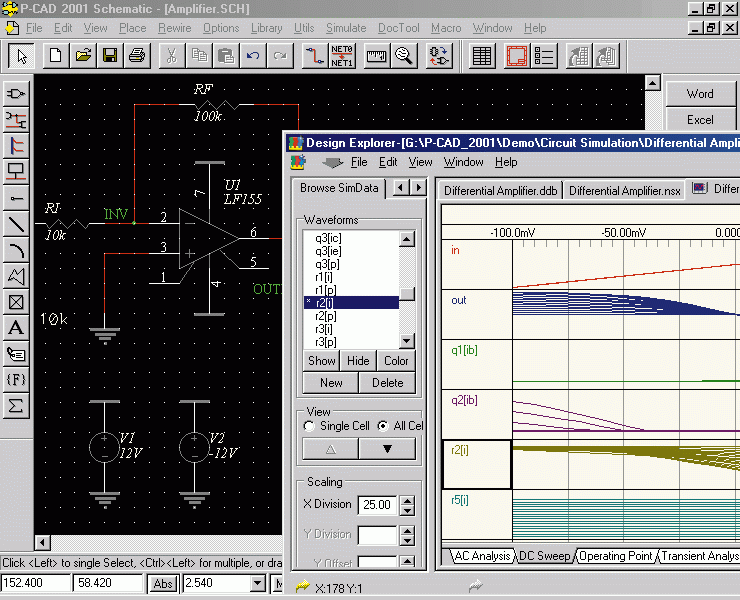Screen dimensions: 740x600
Task: Open Design Explorer View menu
Action: [420, 162]
